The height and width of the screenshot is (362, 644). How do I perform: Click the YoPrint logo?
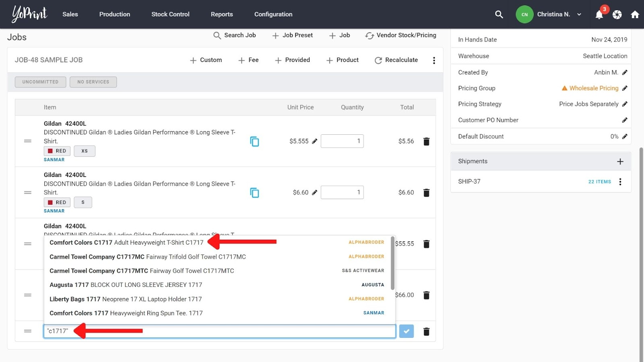click(x=29, y=14)
